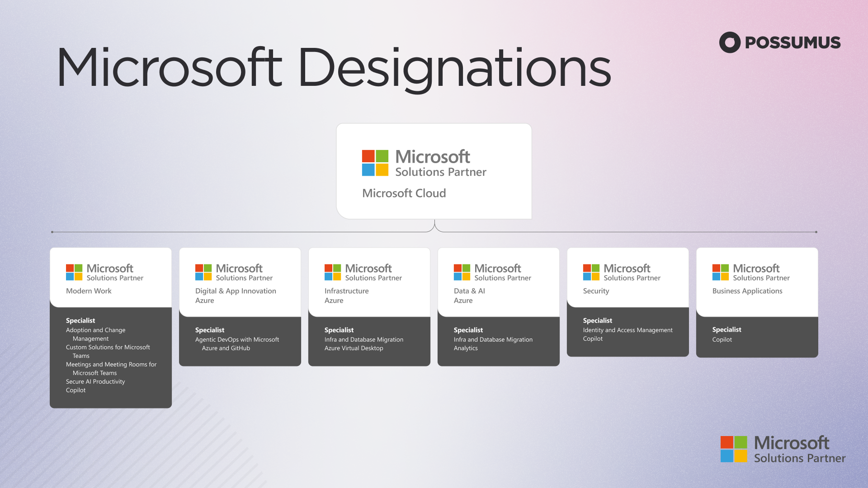Click Specialist heading in Infrastructure card
The width and height of the screenshot is (868, 488).
click(339, 330)
